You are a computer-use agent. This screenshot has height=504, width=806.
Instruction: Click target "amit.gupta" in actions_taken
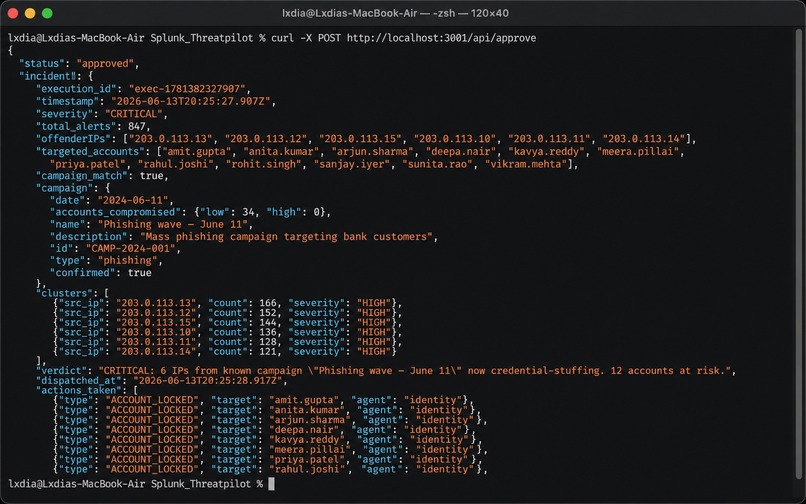(x=305, y=400)
